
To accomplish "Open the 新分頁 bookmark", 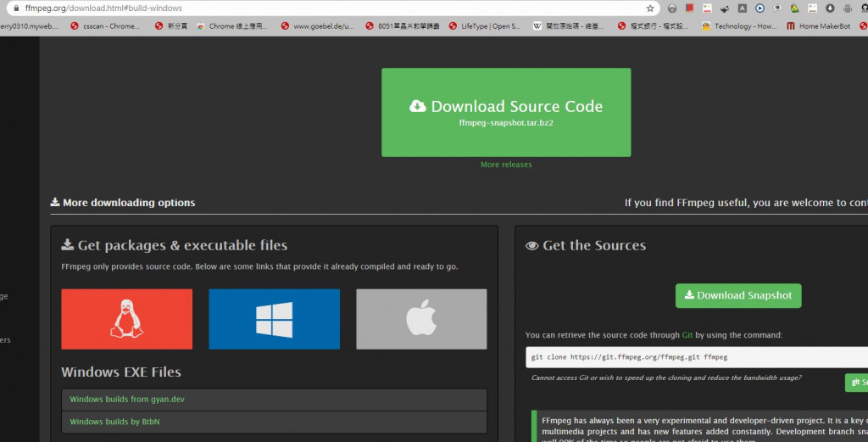I will 171,26.
